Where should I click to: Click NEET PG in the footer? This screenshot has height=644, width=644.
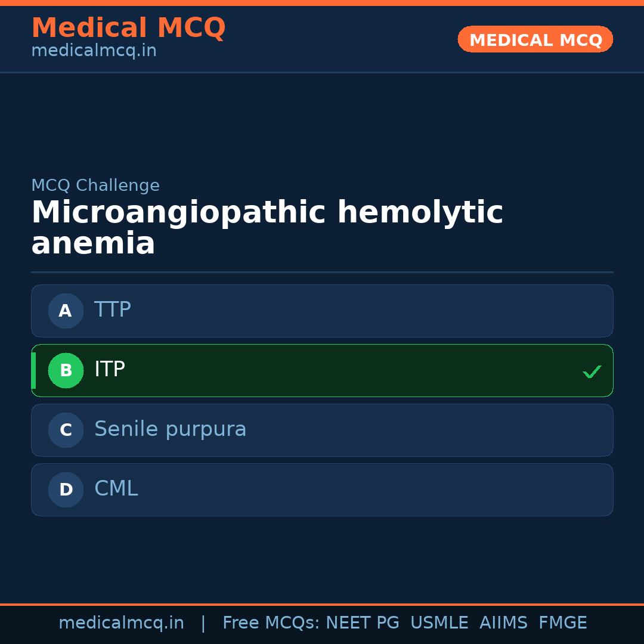point(363,623)
